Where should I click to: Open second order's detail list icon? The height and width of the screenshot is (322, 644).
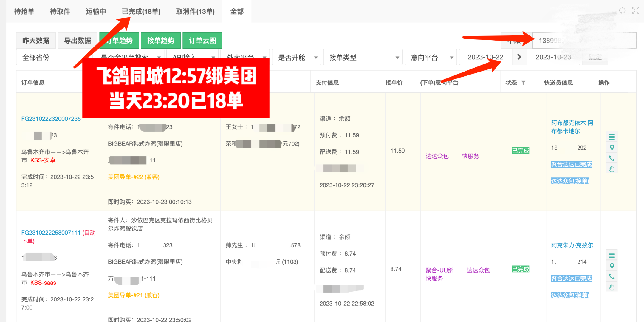click(x=612, y=255)
